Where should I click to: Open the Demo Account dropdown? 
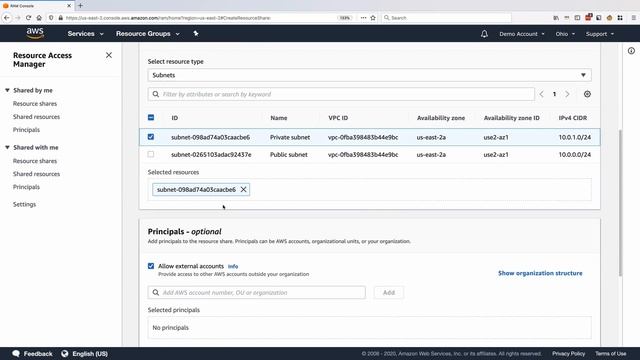(x=522, y=34)
